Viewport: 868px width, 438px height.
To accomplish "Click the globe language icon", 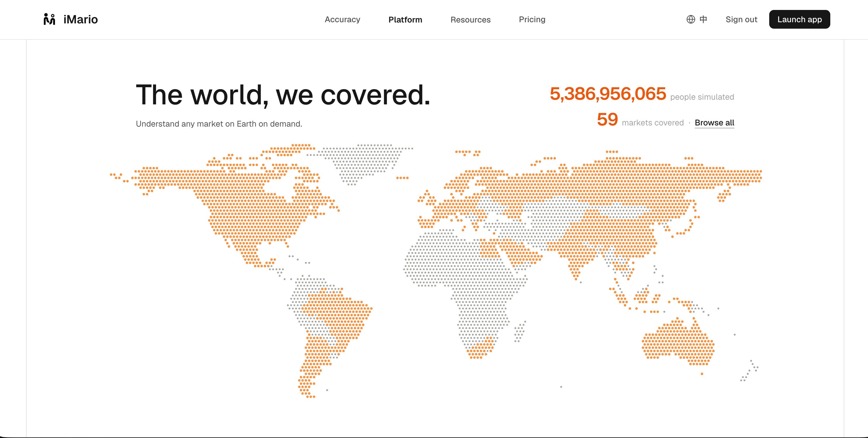I will [x=691, y=20].
